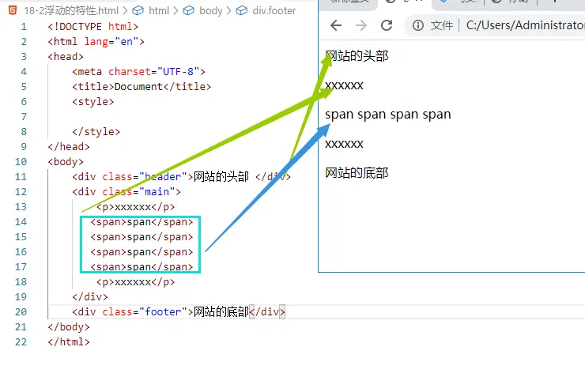The height and width of the screenshot is (392, 585).
Task: Click line number 6 in the gutter
Action: click(x=24, y=101)
